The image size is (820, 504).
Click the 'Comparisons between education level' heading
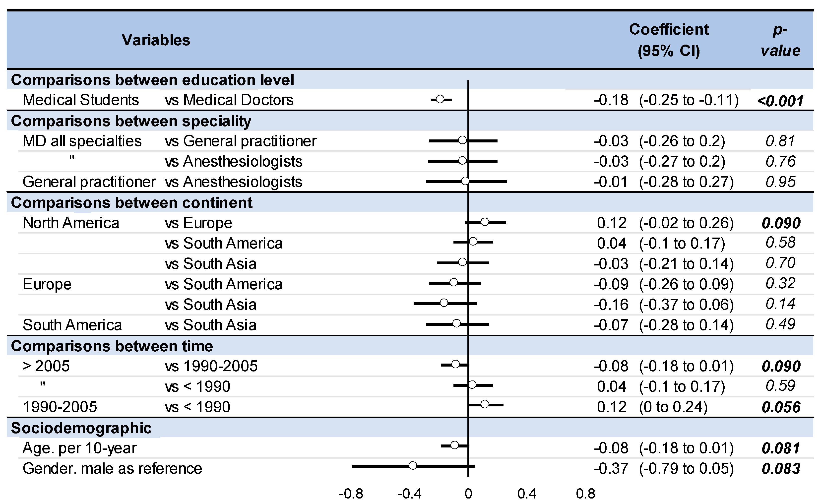click(x=152, y=80)
